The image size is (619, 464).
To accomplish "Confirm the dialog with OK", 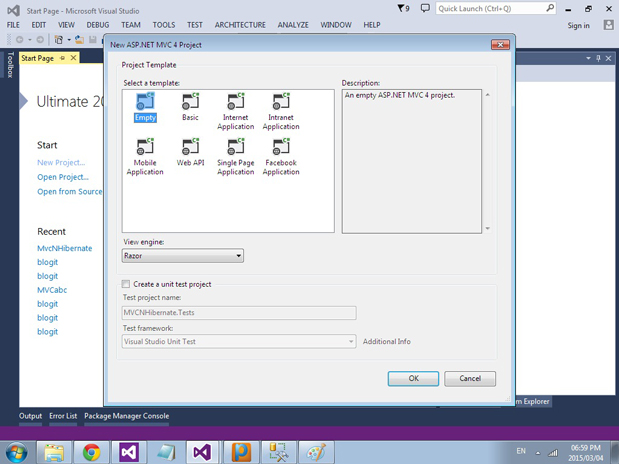I will click(413, 378).
